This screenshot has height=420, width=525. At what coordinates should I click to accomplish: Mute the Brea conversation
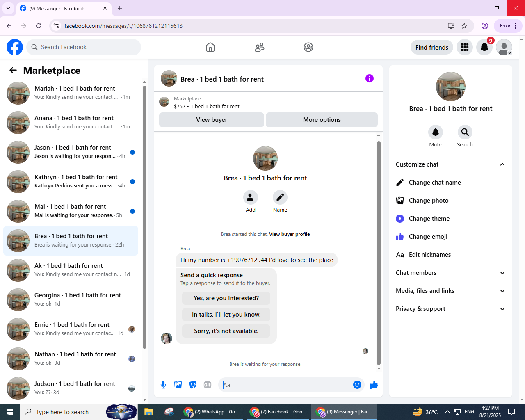coord(436,132)
